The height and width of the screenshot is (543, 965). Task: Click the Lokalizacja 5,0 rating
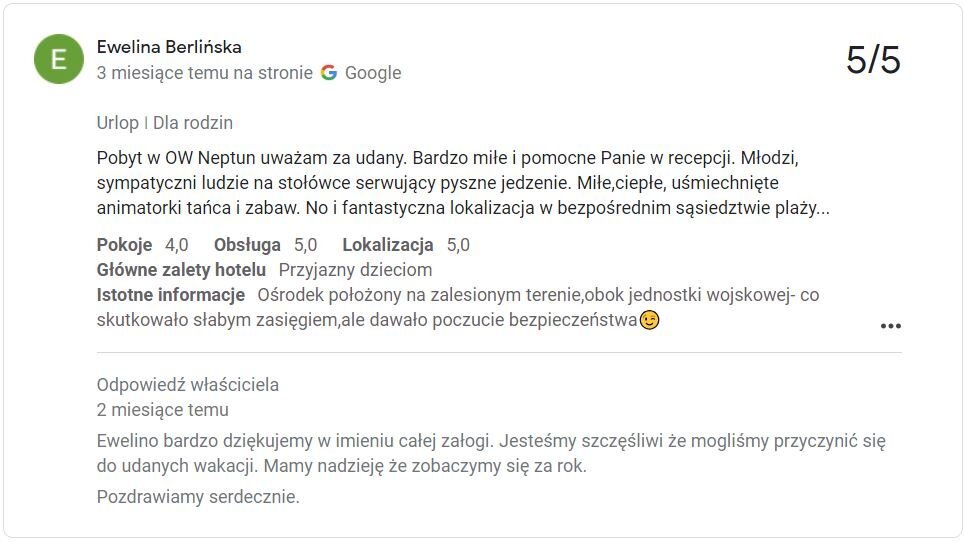click(x=405, y=245)
